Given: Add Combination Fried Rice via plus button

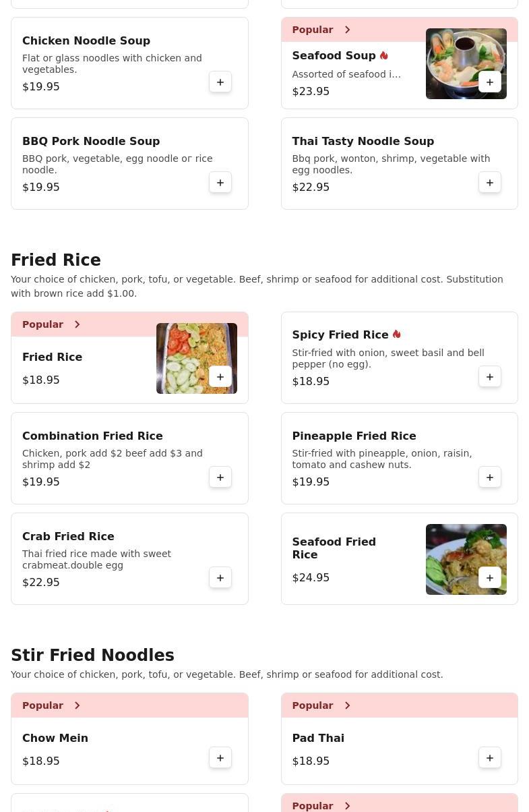Looking at the screenshot, I should (220, 477).
